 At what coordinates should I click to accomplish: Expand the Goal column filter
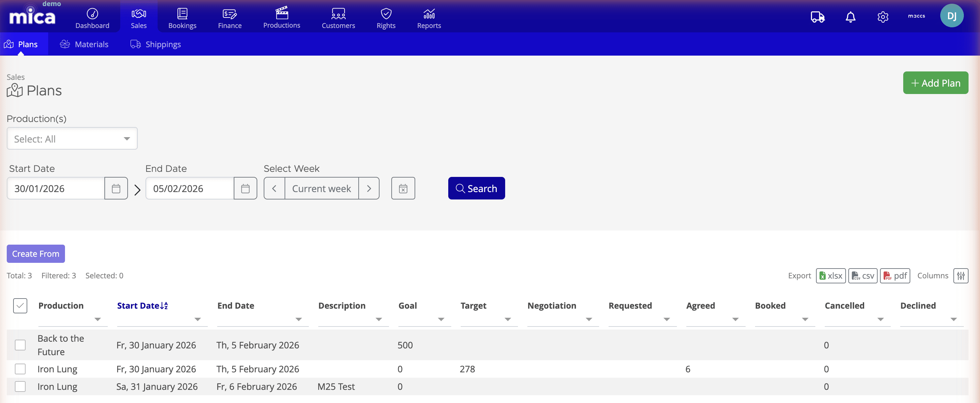click(x=441, y=319)
